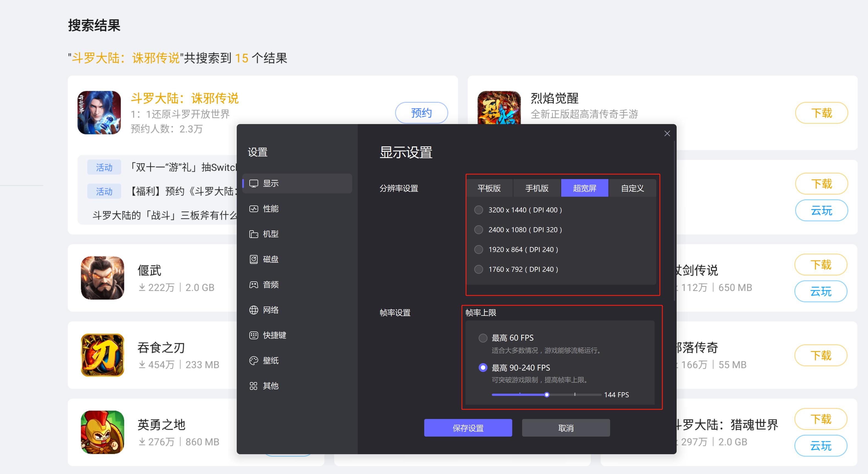Viewport: 868px width, 474px height.
Task: Choose the 1920 x 864 resolution option
Action: coord(478,250)
